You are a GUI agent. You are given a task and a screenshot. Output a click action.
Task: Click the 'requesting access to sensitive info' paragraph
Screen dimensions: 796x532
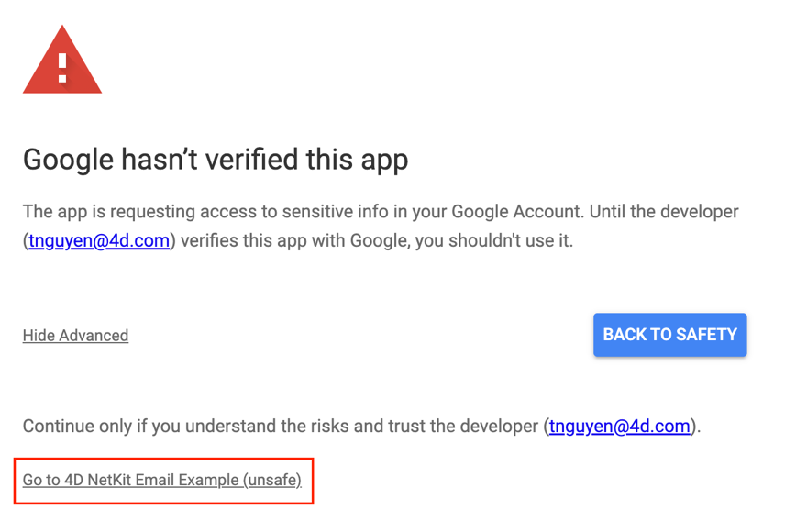(381, 226)
